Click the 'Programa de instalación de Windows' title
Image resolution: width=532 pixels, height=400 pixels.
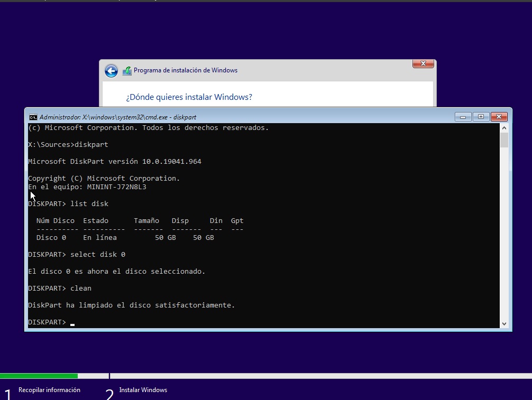pyautogui.click(x=186, y=70)
